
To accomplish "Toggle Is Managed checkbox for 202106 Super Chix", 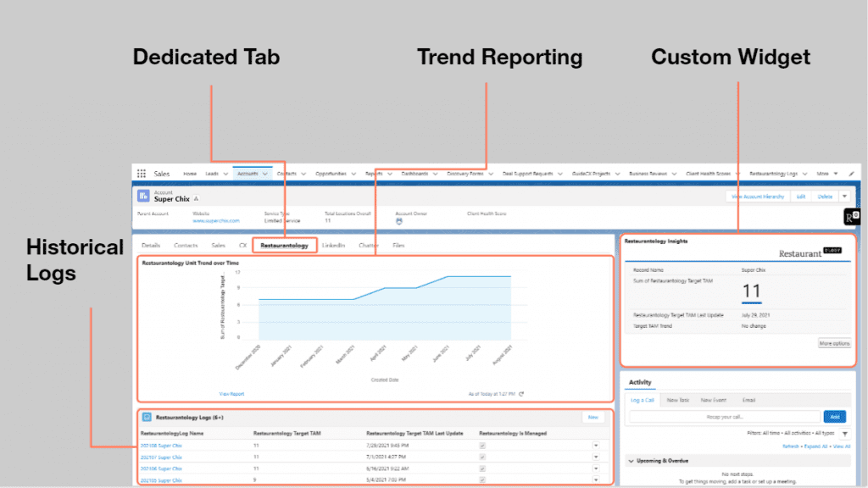I will tap(482, 469).
